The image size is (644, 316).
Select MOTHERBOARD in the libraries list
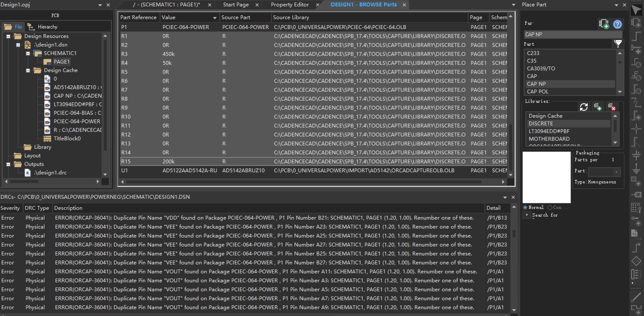pos(549,139)
